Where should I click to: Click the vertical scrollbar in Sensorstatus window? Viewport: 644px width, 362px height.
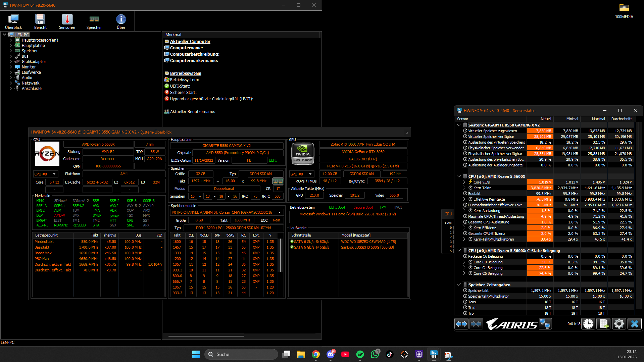(x=639, y=136)
